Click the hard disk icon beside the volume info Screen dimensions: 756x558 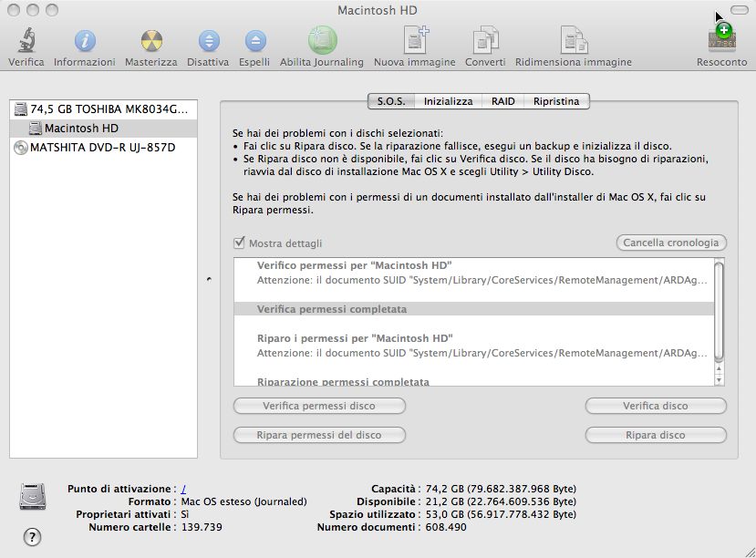coord(33,496)
